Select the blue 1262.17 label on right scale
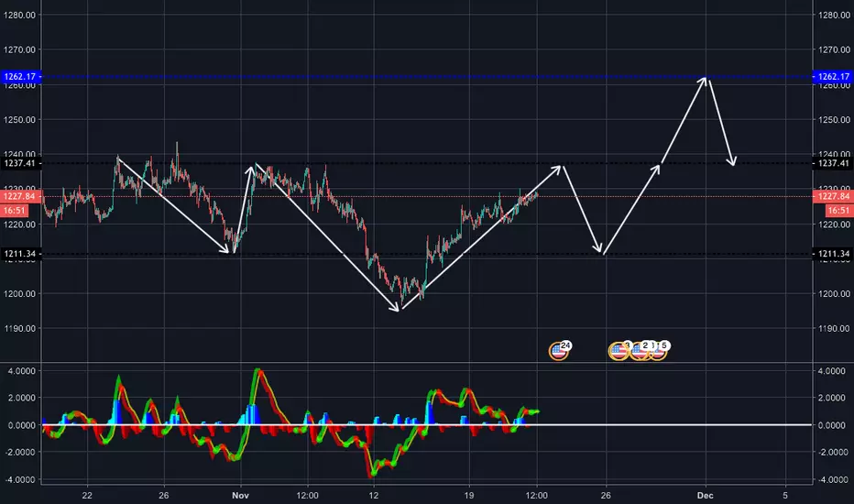Viewport: 854px width, 504px height. pos(833,76)
